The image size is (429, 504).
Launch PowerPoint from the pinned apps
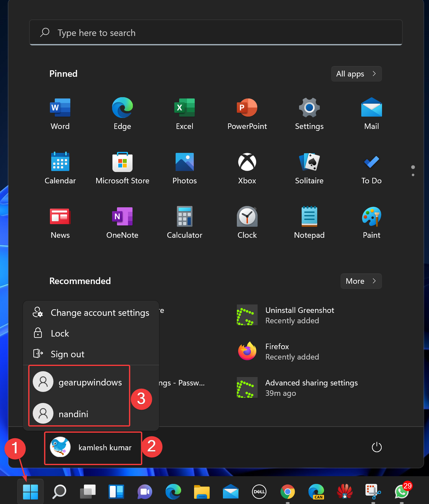tap(247, 114)
